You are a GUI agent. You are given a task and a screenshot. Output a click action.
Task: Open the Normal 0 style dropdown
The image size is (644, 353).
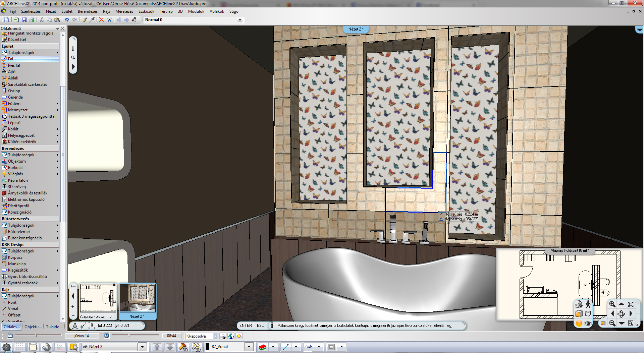coord(240,20)
